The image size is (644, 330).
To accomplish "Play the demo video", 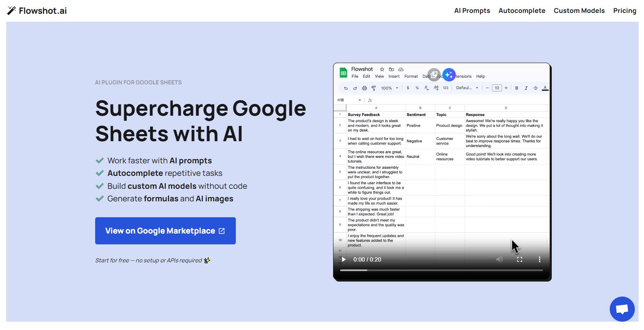I will [343, 259].
